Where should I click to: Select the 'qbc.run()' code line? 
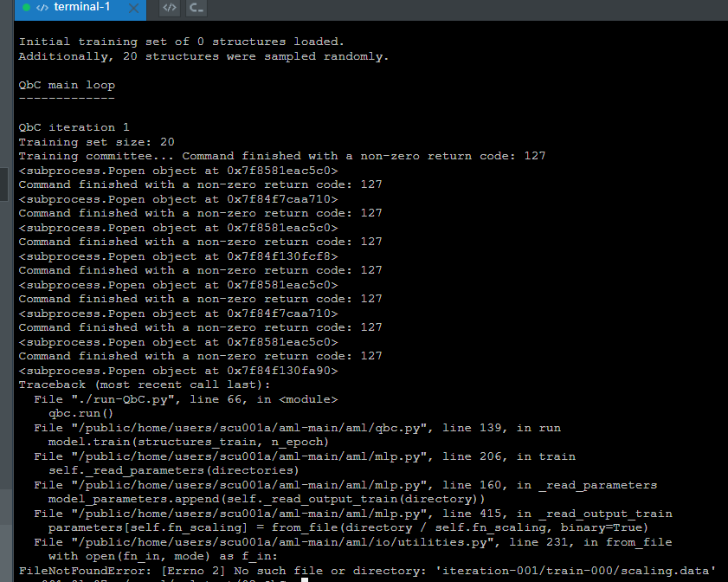click(81, 413)
